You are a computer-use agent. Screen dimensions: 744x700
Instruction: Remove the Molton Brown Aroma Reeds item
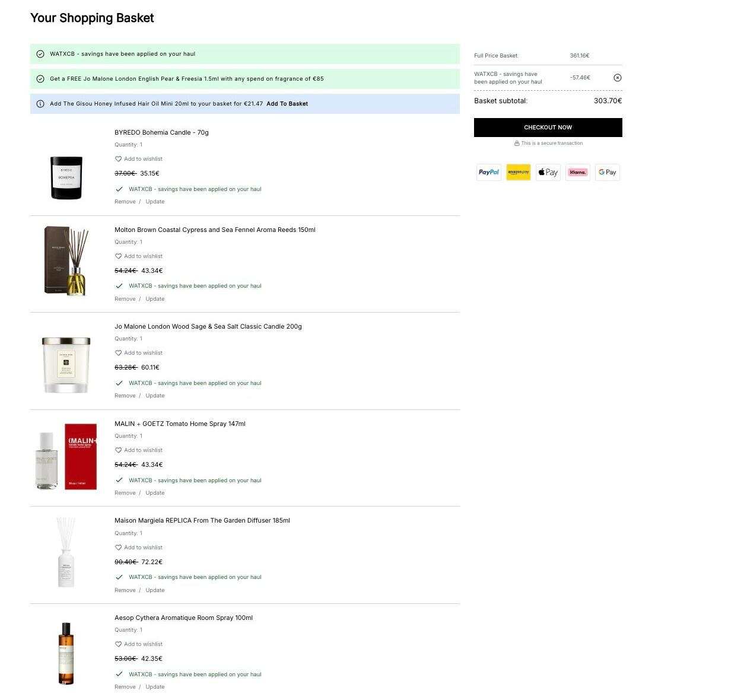tap(125, 299)
